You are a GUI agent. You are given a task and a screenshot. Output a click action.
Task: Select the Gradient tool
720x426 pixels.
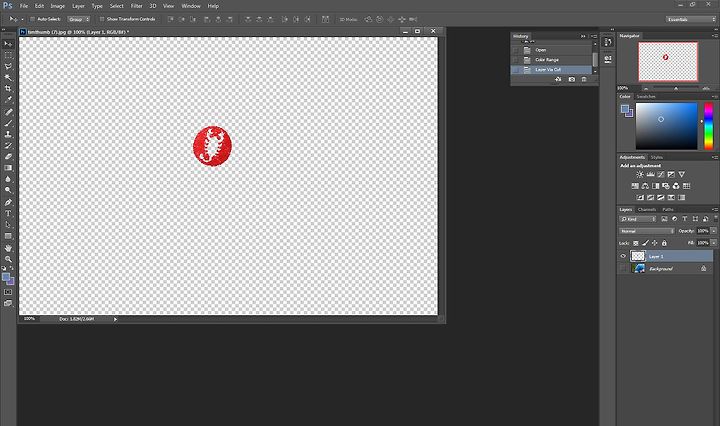click(8, 168)
